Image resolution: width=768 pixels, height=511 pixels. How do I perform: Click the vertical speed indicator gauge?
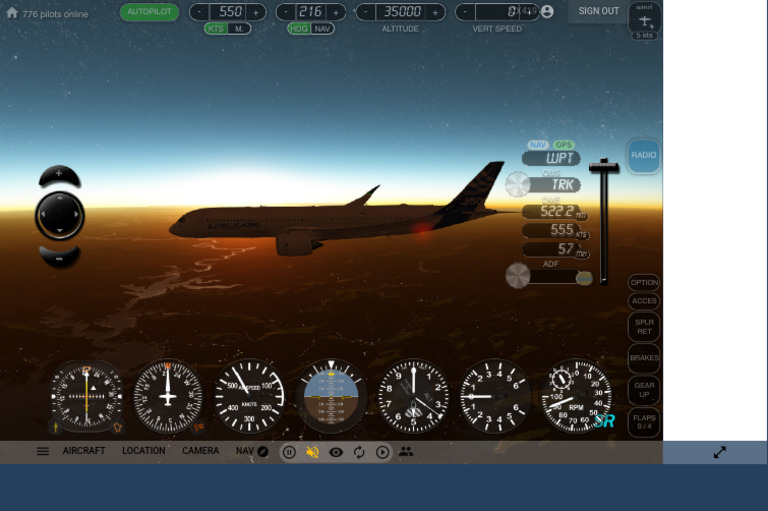[495, 396]
